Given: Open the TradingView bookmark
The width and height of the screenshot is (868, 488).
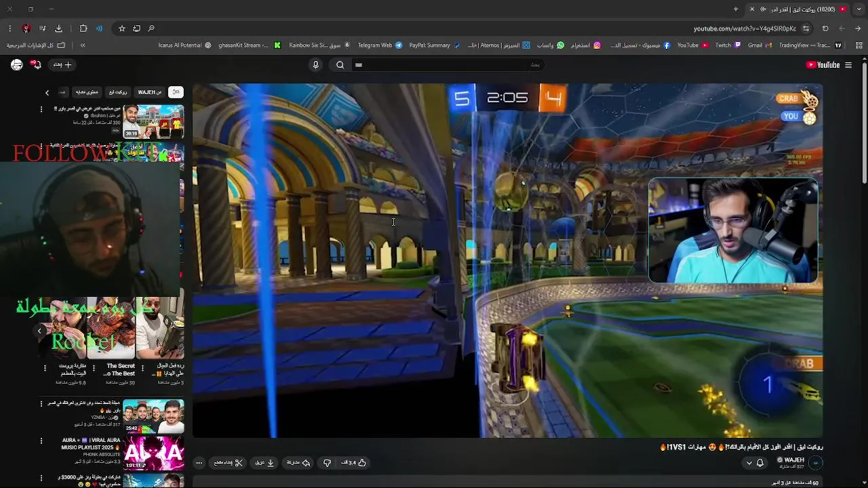Looking at the screenshot, I should [x=810, y=45].
